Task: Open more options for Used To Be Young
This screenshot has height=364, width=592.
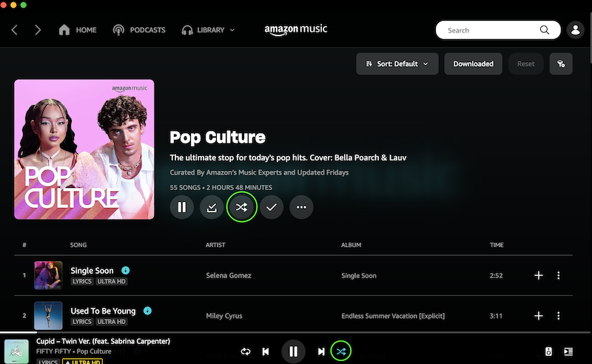Action: point(559,316)
